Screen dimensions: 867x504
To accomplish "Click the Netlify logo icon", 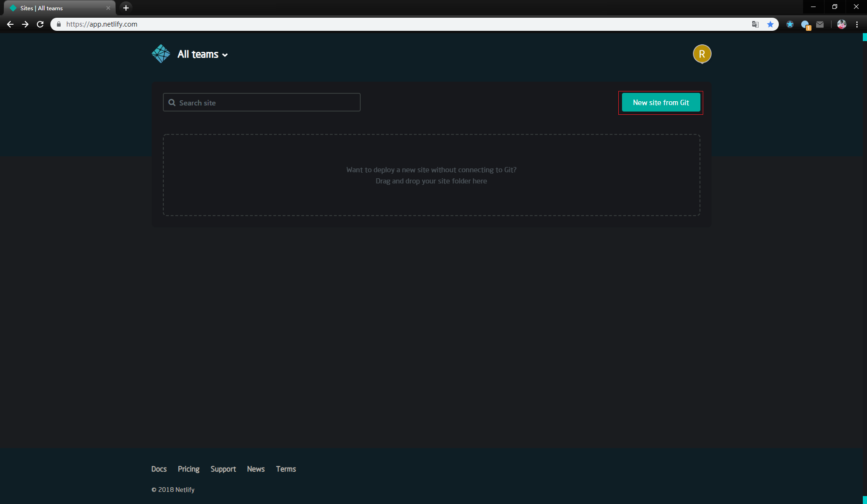I will (x=161, y=54).
